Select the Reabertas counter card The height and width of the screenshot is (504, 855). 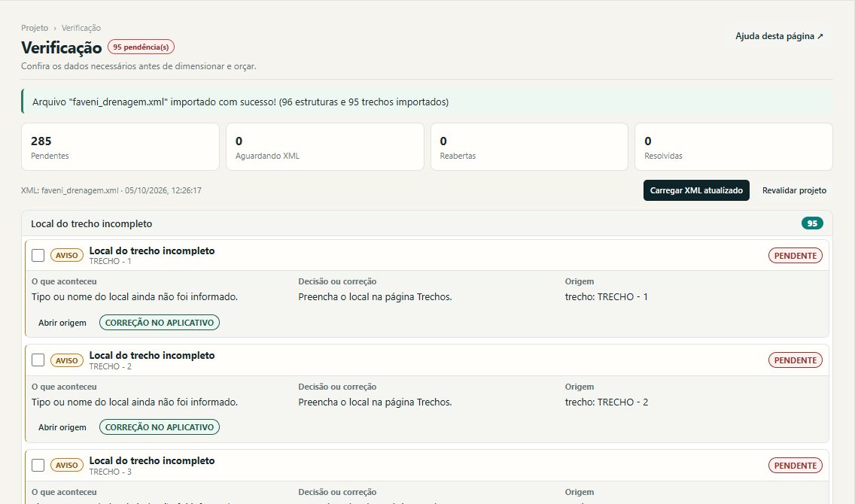529,147
